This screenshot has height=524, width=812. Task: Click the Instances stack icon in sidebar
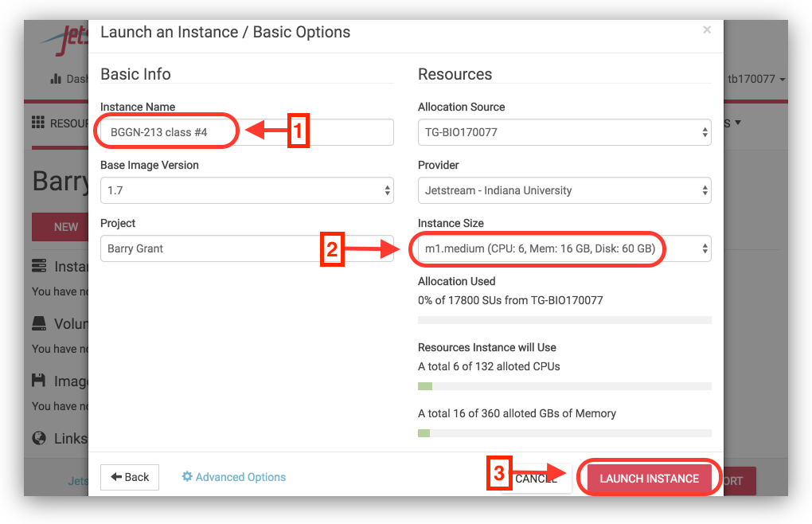click(39, 266)
